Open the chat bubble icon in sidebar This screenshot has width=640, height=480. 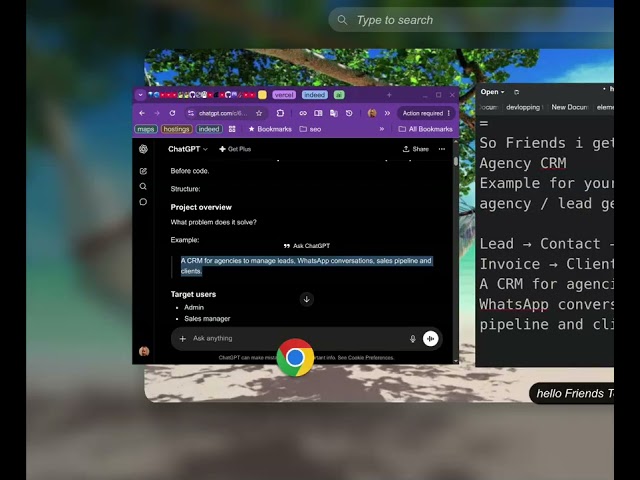click(x=143, y=202)
